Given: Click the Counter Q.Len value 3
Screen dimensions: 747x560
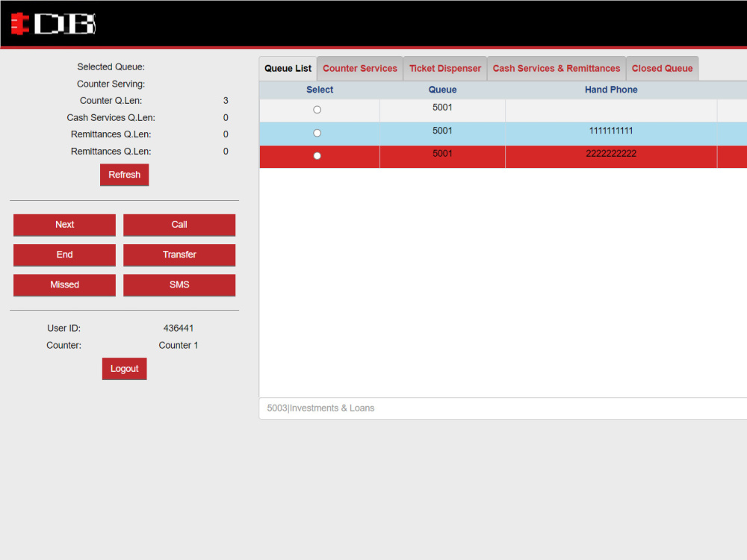Looking at the screenshot, I should click(x=226, y=101).
